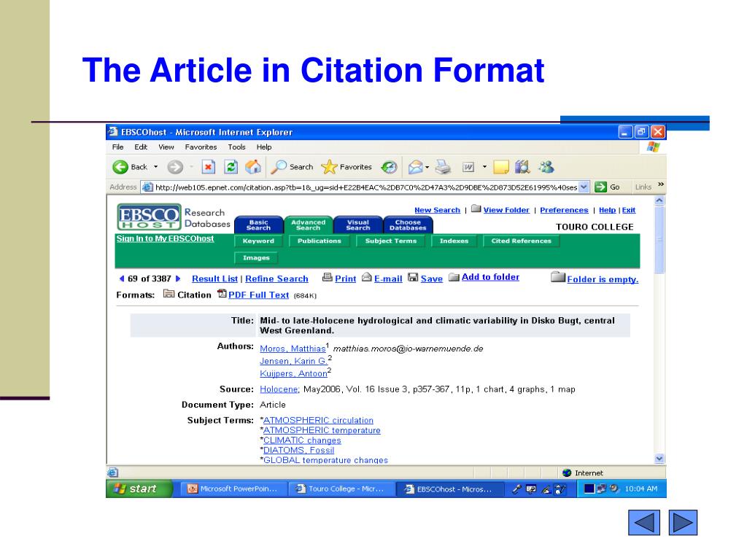Image resolution: width=747 pixels, height=560 pixels.
Task: Click the Refine Search link
Action: pos(276,279)
